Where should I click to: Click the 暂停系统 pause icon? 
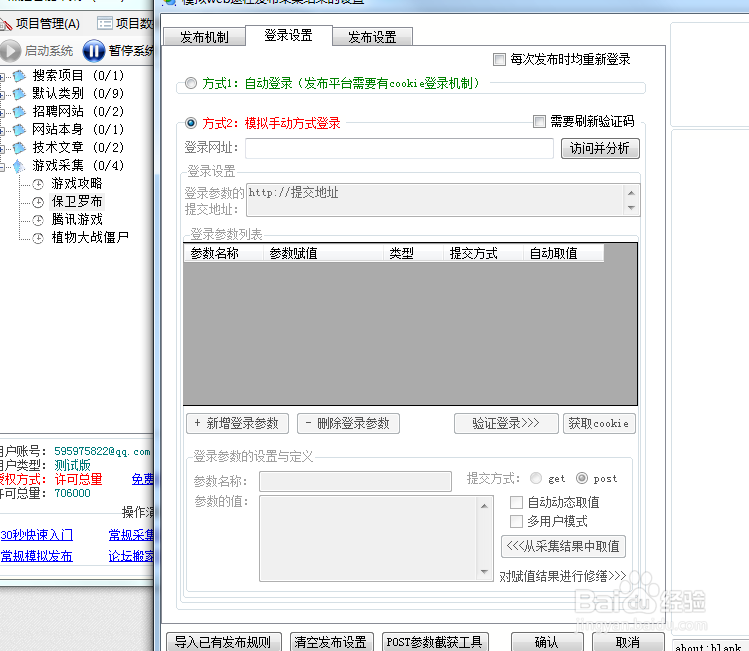pyautogui.click(x=94, y=51)
